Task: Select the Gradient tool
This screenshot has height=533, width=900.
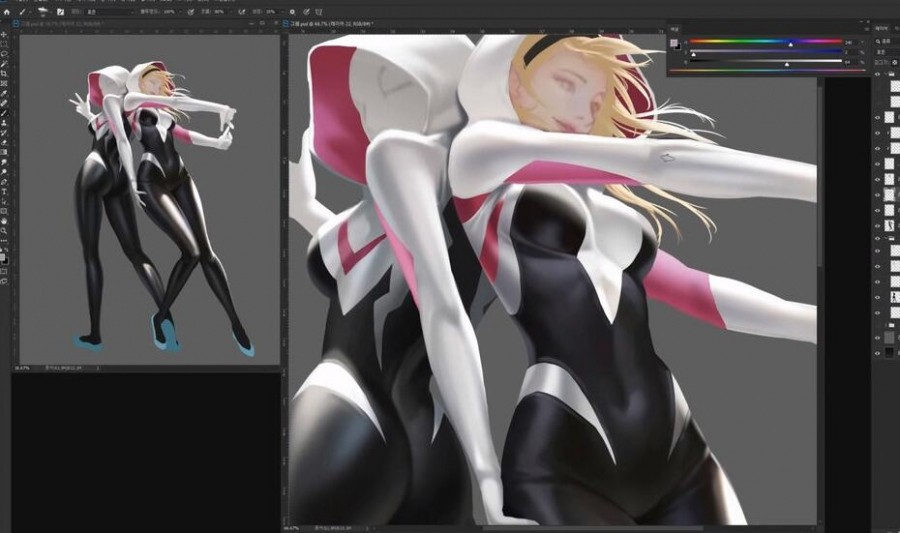Action: (4, 152)
